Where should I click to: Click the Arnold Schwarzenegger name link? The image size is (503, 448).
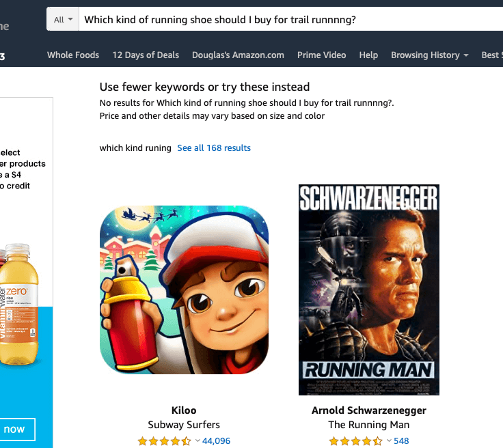tap(369, 410)
